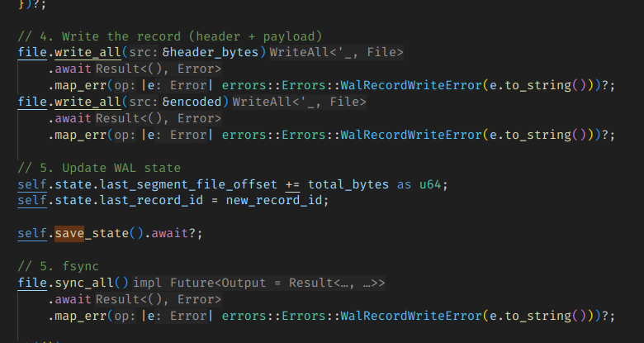Click write_all on the header_bytes line
The image size is (644, 343).
(x=84, y=53)
